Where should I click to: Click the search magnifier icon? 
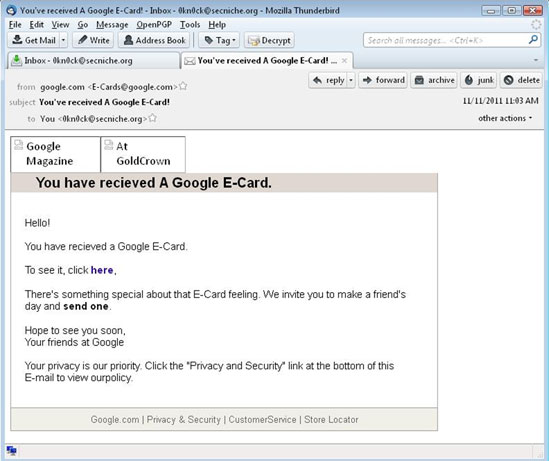(x=533, y=40)
